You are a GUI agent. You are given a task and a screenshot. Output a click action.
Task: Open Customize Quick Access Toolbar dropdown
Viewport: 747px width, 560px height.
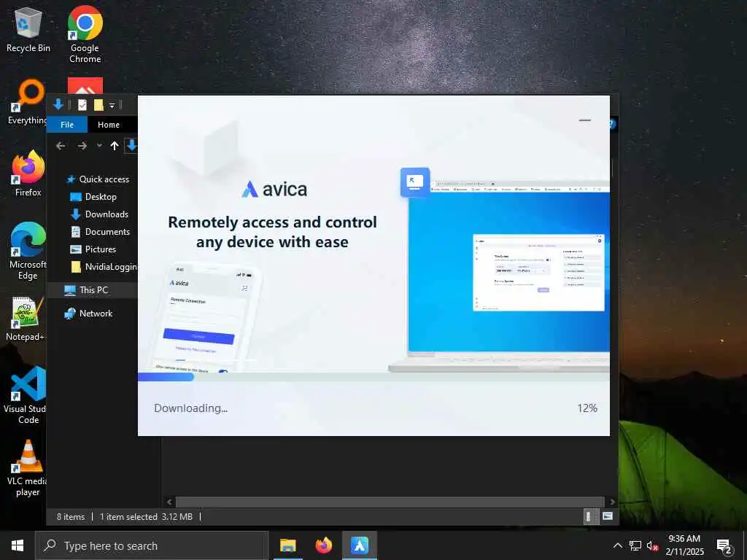point(112,105)
